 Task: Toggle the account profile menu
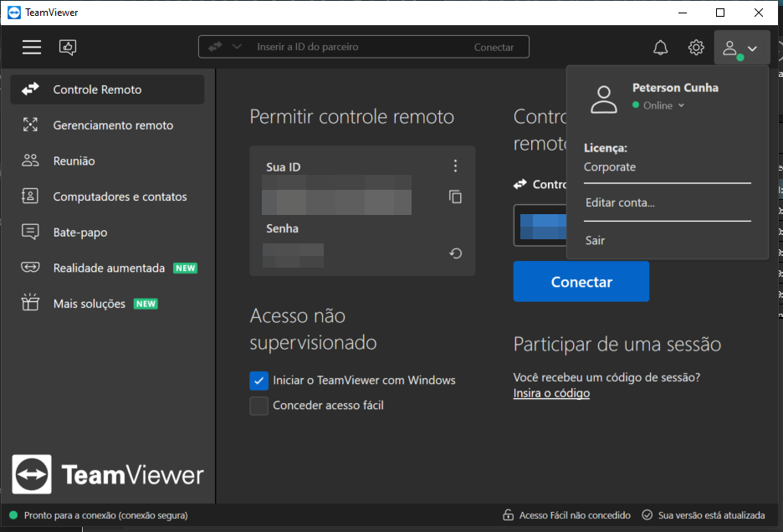741,48
